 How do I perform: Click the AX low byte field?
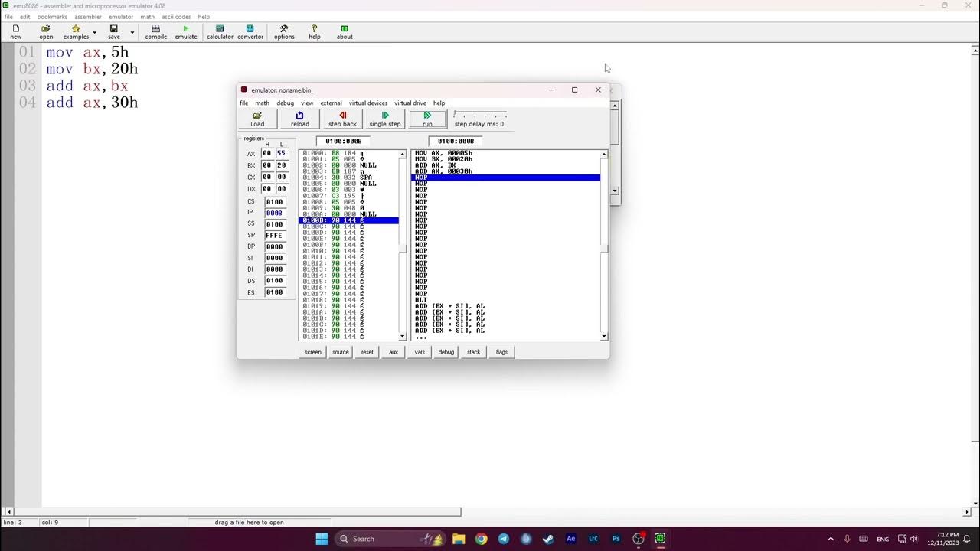coord(282,153)
